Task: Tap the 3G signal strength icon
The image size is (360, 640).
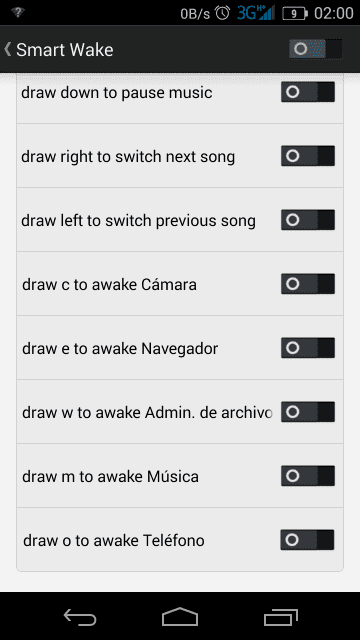Action: tap(256, 13)
